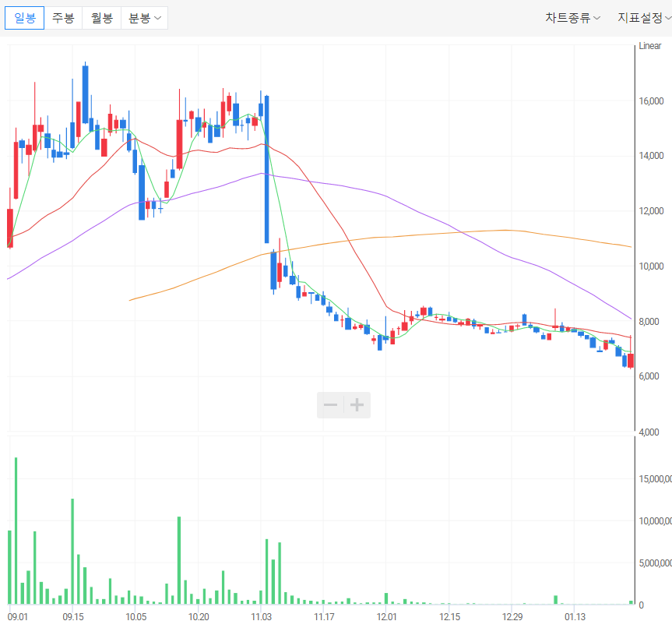Screen dimensions: 672x628
Task: Click the large blue candle at 11.03
Action: (x=267, y=169)
